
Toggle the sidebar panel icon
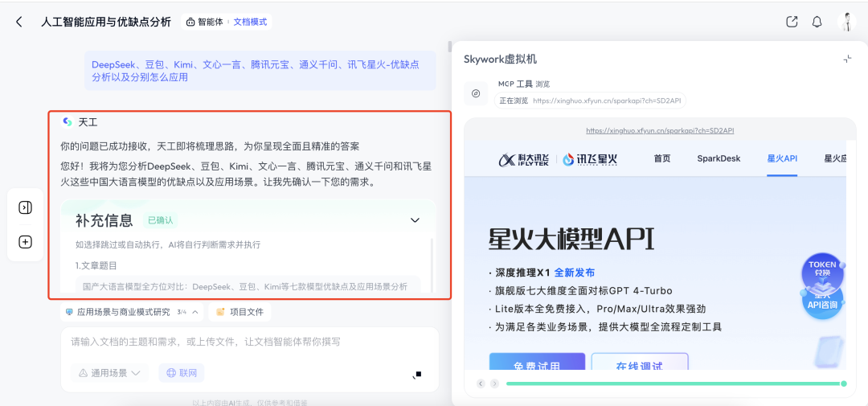pos(26,207)
